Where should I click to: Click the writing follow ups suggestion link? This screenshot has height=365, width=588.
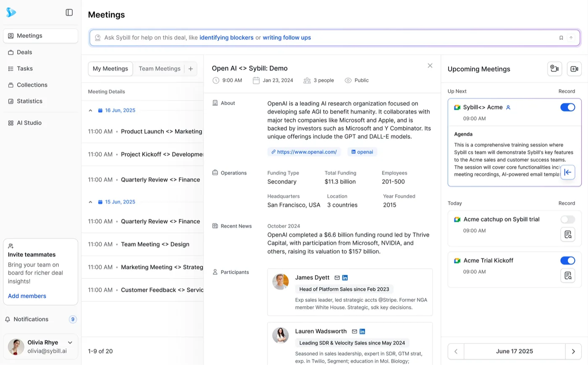[x=287, y=38]
